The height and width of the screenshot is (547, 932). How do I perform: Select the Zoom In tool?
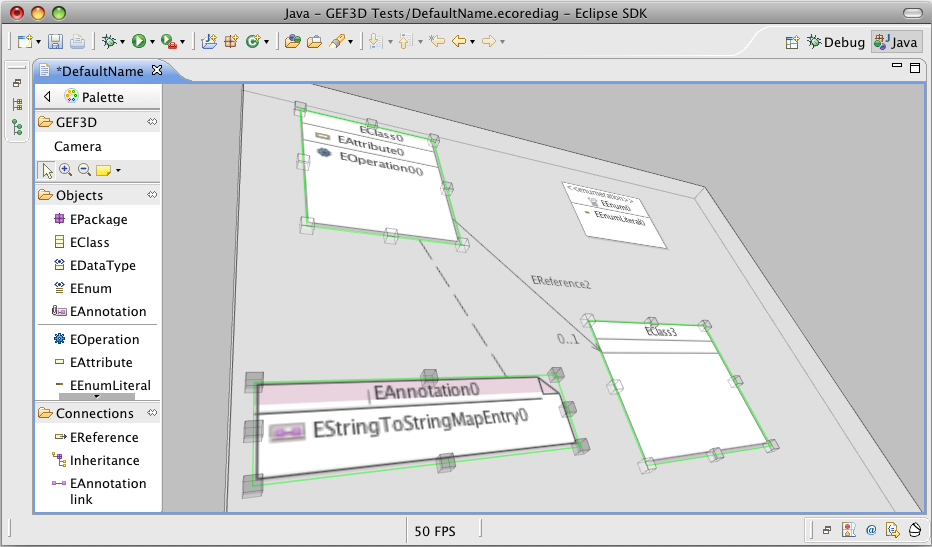65,170
